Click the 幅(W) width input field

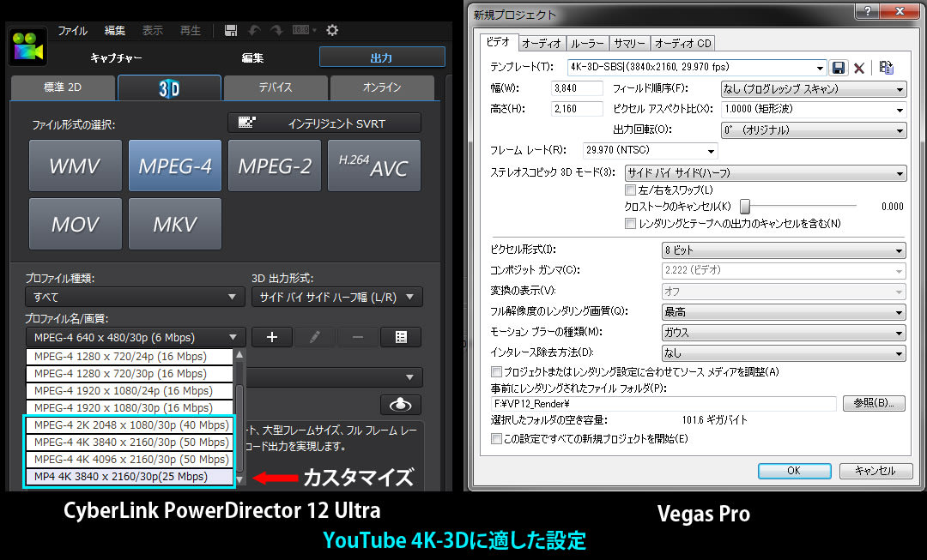click(x=577, y=88)
